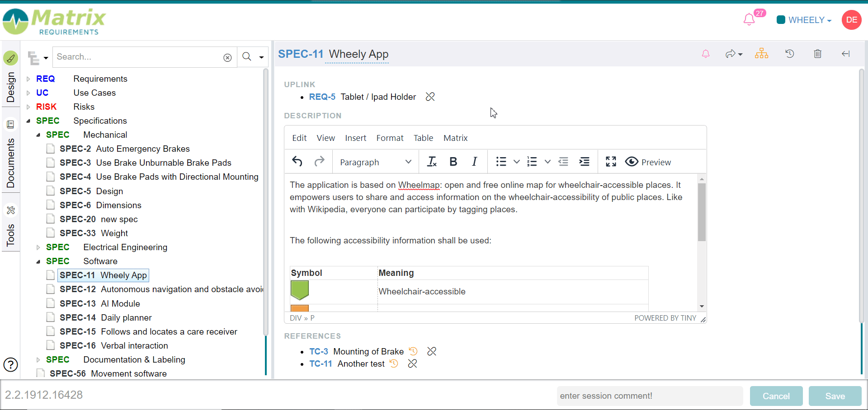The width and height of the screenshot is (868, 410).
Task: Open the Table menu in editor
Action: coord(423,138)
